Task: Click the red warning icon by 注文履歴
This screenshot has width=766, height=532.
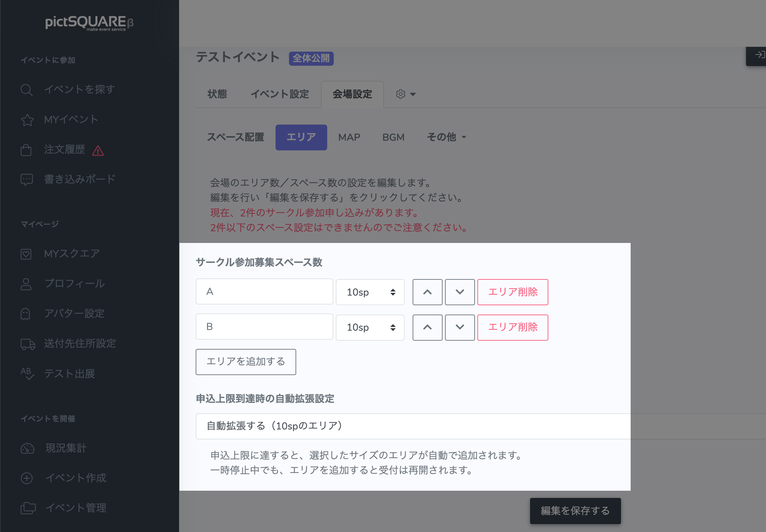Action: [98, 151]
